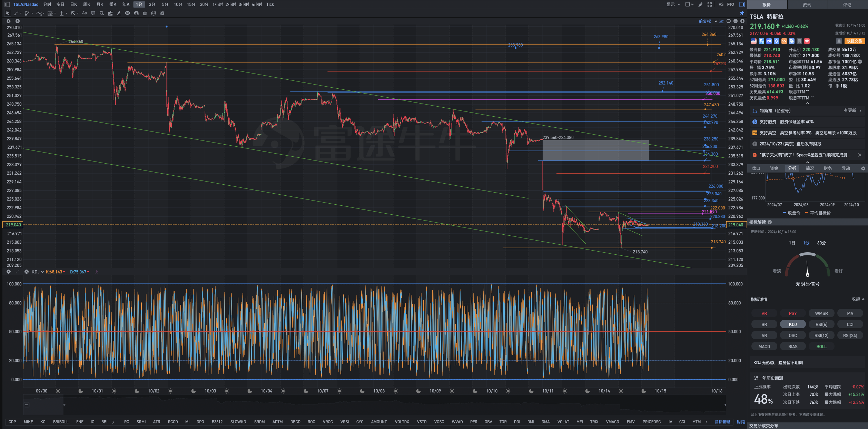
Task: Delete drawings with the trash icon
Action: point(145,13)
